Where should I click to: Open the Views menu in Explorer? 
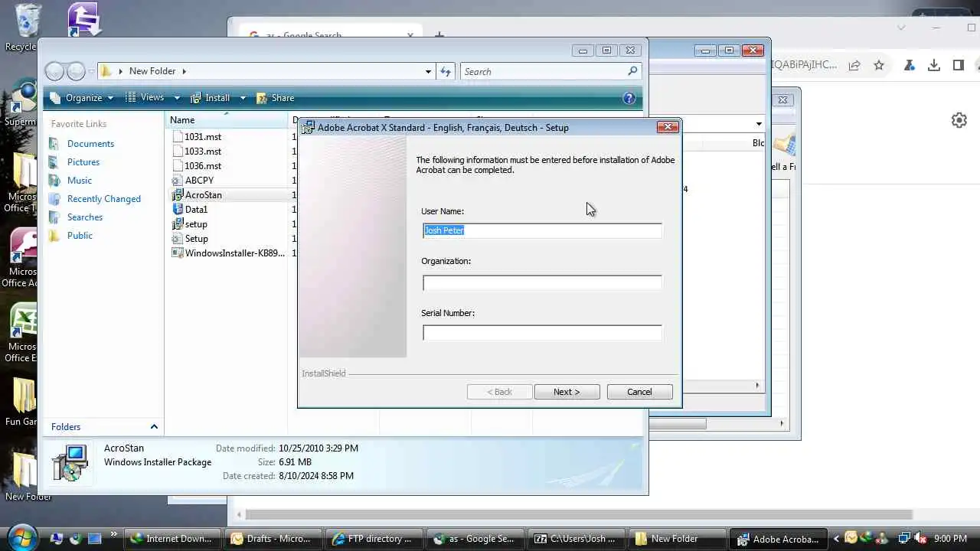click(145, 98)
